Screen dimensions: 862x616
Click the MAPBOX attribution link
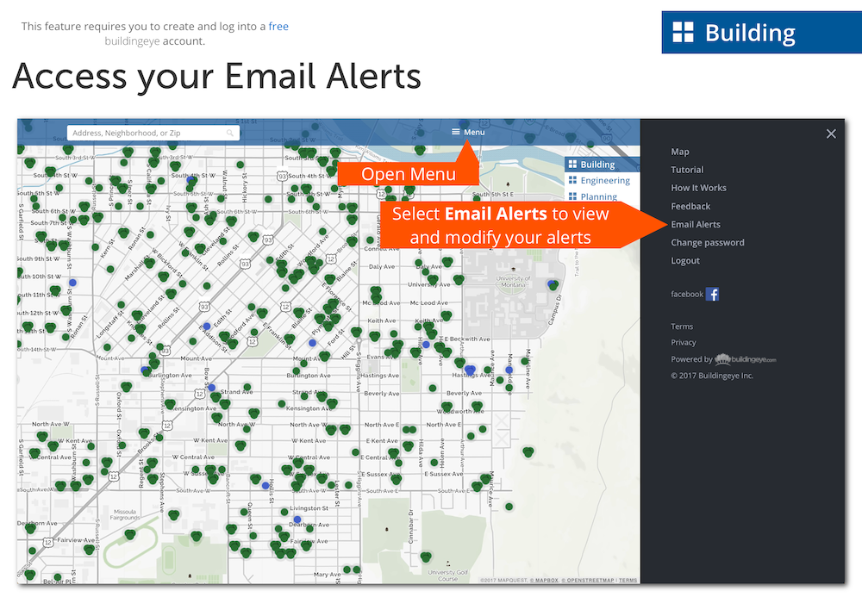point(544,581)
